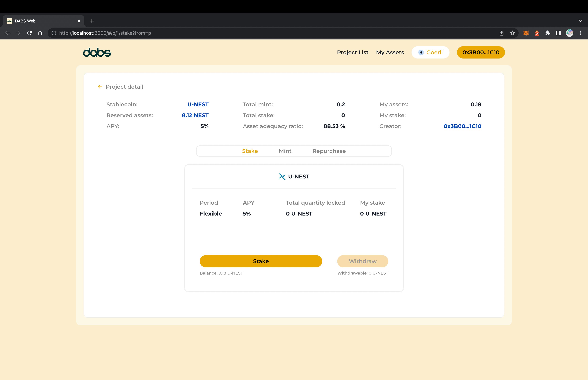Click 'Total quantity locked' column header
Image resolution: width=588 pixels, height=380 pixels.
[315, 203]
